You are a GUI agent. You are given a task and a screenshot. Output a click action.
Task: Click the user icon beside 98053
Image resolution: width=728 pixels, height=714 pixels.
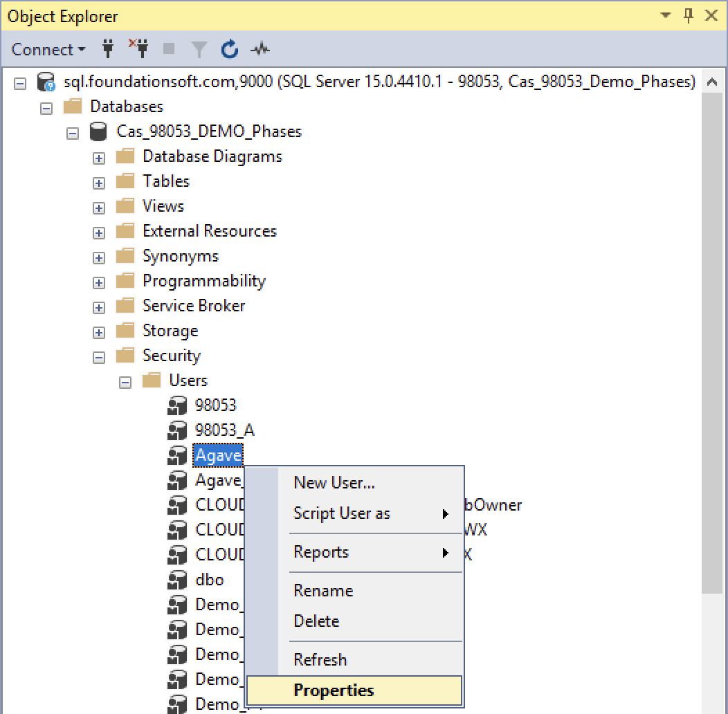177,405
